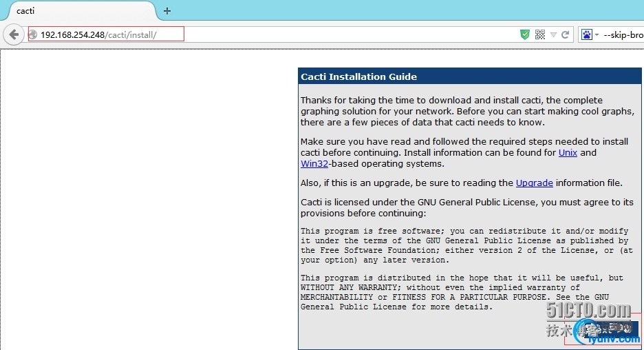Click the 'This program is free software' license text
Image resolution: width=644 pixels, height=350 pixels.
pos(466,245)
